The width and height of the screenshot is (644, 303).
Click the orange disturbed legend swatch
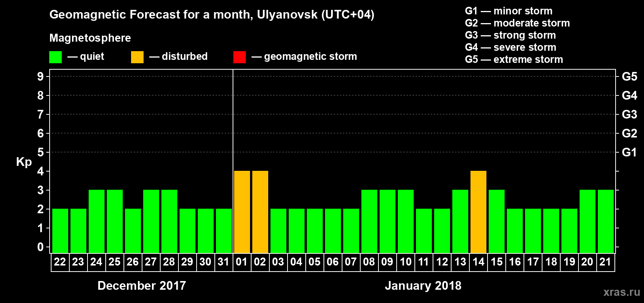tap(137, 57)
